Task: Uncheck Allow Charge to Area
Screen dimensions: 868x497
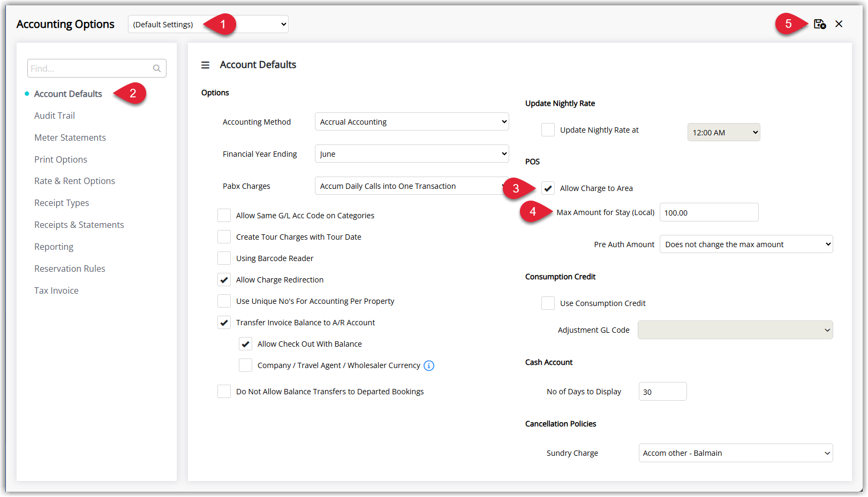Action: pos(548,188)
